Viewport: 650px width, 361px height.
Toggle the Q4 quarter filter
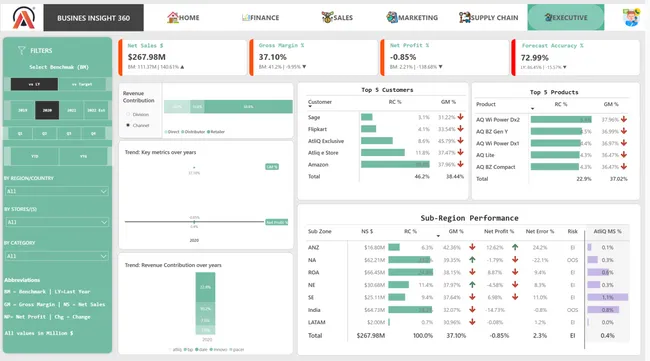[x=94, y=133]
